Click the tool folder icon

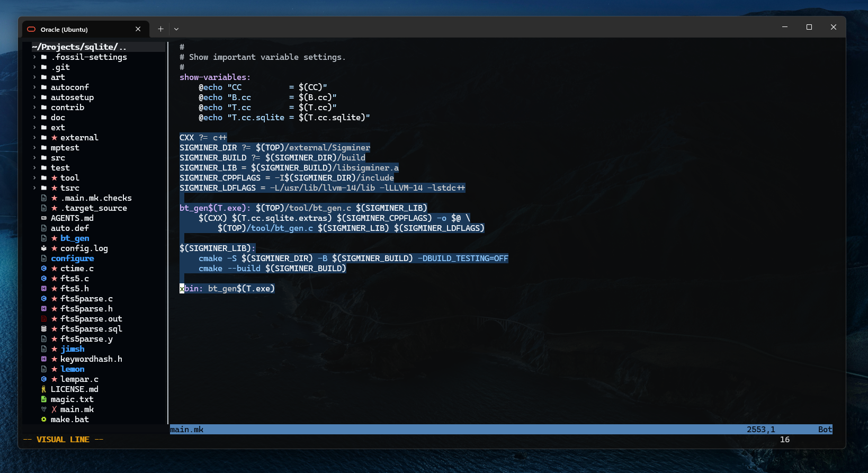tap(44, 178)
